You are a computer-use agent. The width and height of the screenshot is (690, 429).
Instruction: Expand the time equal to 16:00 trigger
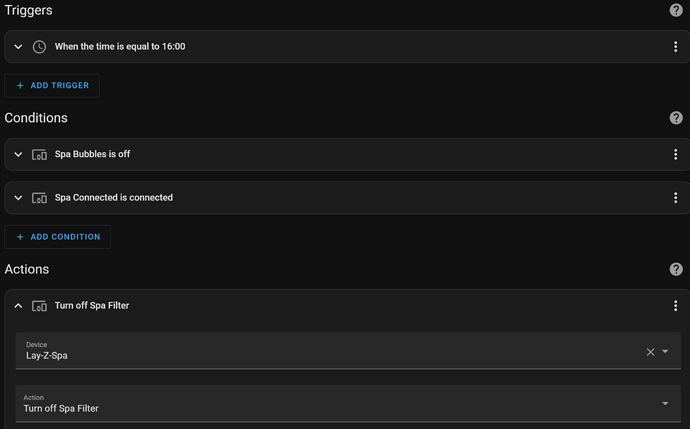tap(18, 47)
